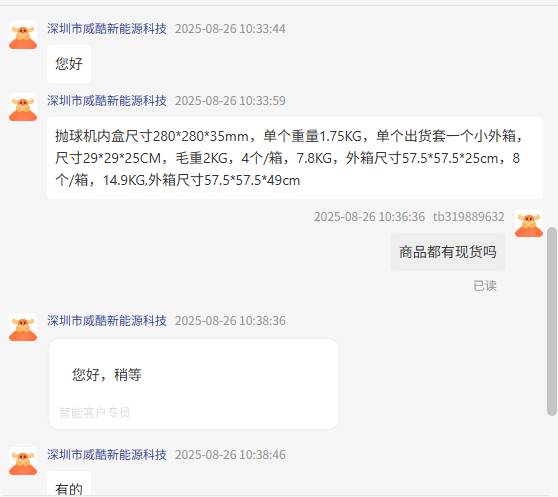Click the 抛球机内盒尺寸 product details message
The image size is (558, 497).
(295, 158)
